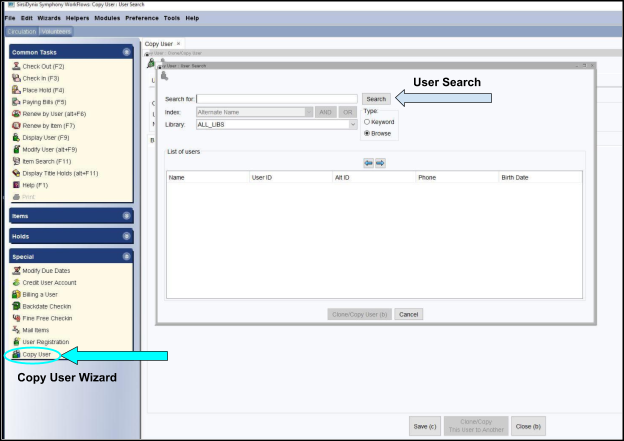
Task: Click the OR operator button
Action: pyautogui.click(x=348, y=112)
